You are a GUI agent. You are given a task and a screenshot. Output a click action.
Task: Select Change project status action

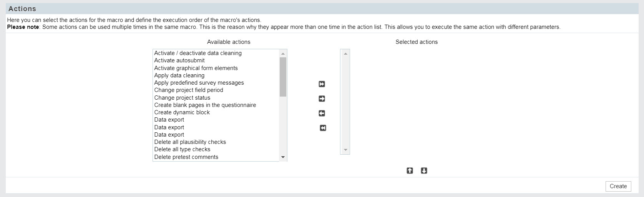[x=182, y=98]
